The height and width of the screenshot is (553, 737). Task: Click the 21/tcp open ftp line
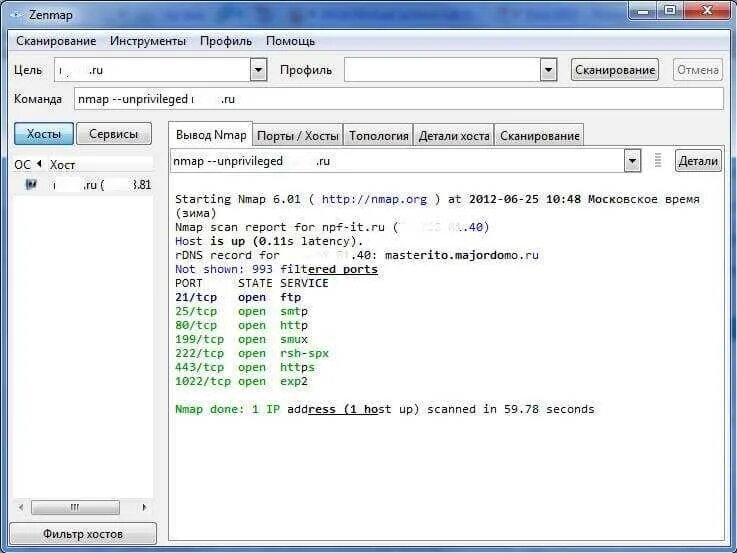(x=238, y=297)
